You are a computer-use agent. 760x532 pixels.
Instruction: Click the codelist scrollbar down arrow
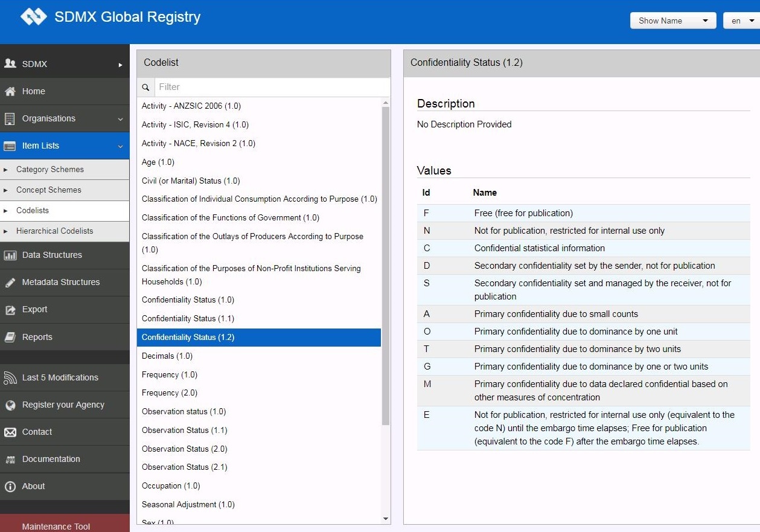tap(386, 519)
